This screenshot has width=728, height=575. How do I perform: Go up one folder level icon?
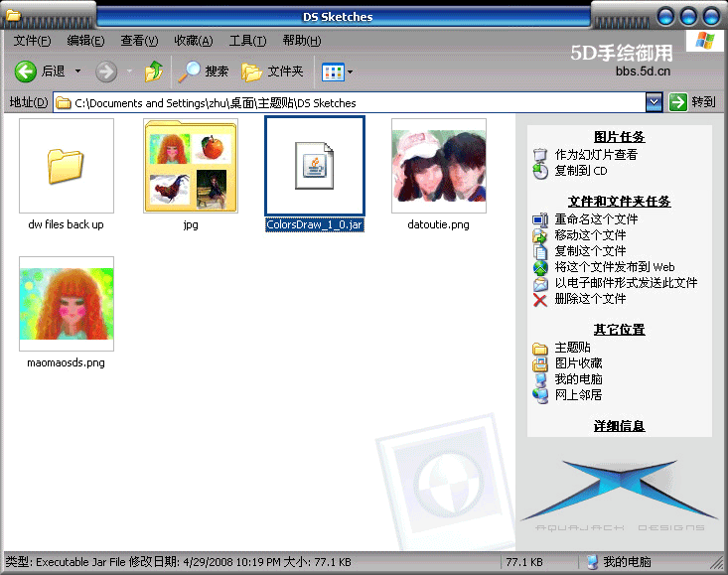tap(154, 72)
